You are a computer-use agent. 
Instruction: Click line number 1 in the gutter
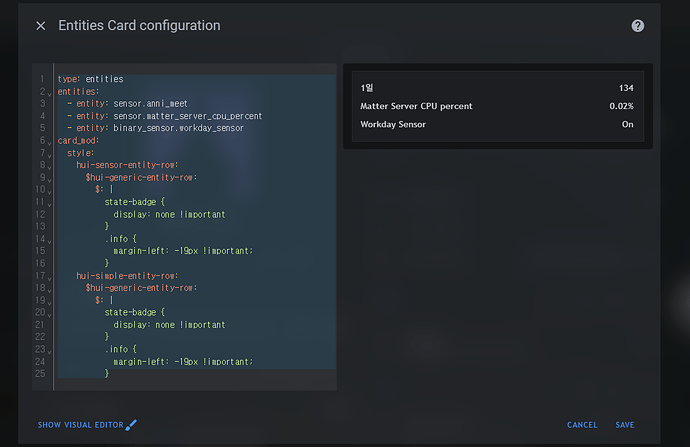pyautogui.click(x=42, y=79)
